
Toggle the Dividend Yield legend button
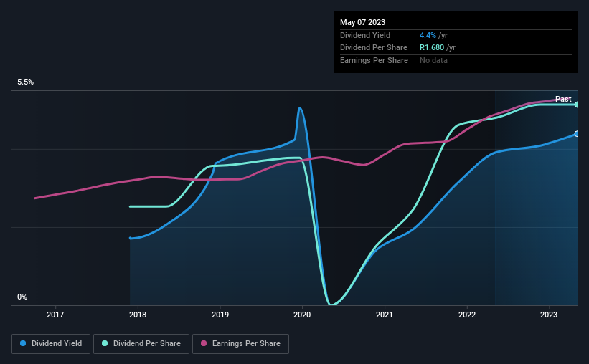tap(51, 344)
